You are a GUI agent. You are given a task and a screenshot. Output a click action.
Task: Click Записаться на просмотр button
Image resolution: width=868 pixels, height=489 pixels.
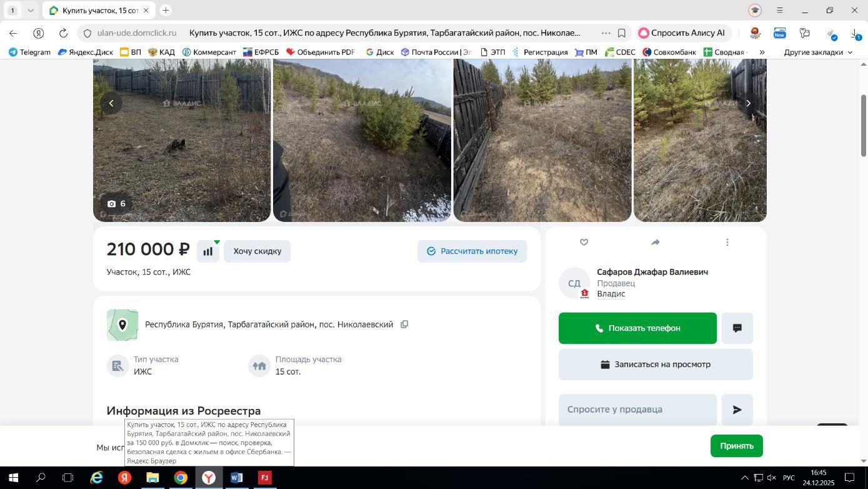tap(656, 365)
